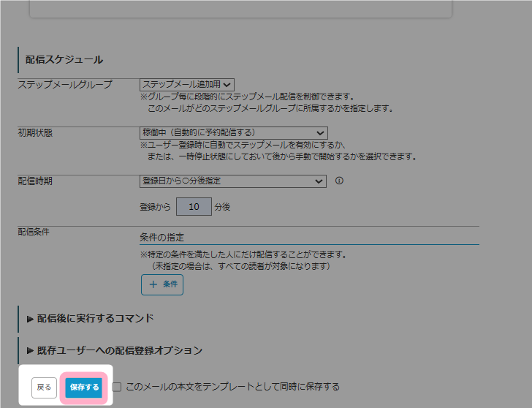Click the 配信時期 field label
This screenshot has width=532, height=408.
click(x=35, y=181)
